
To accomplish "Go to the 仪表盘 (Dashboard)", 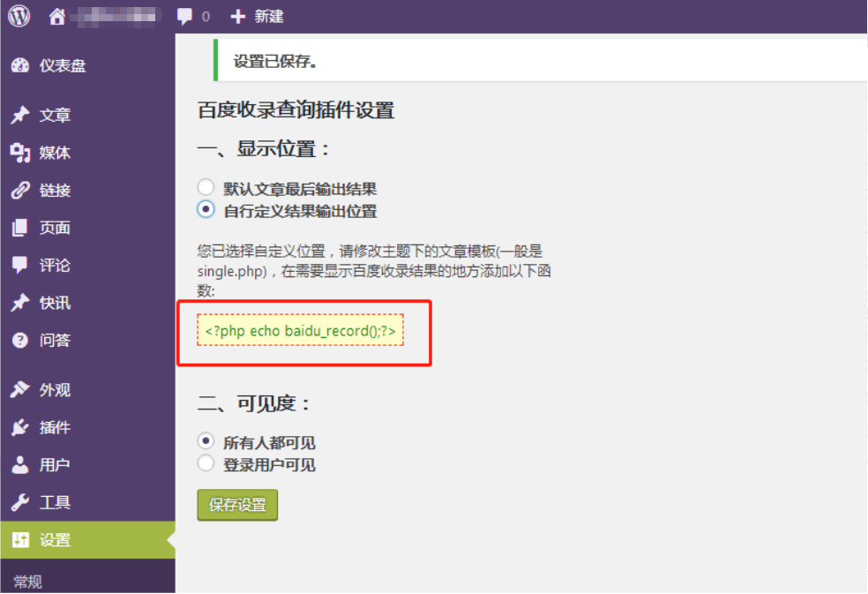I will point(55,64).
